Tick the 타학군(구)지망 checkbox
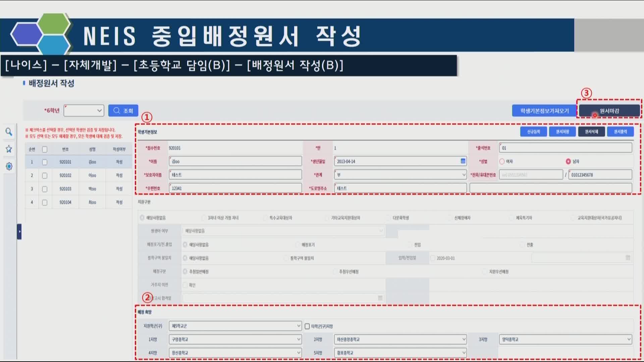 click(307, 326)
